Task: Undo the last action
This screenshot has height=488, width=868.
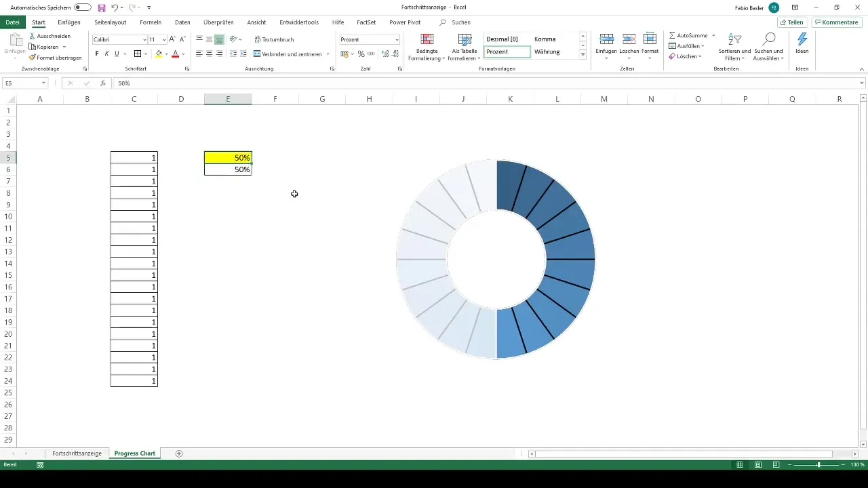Action: [x=115, y=7]
